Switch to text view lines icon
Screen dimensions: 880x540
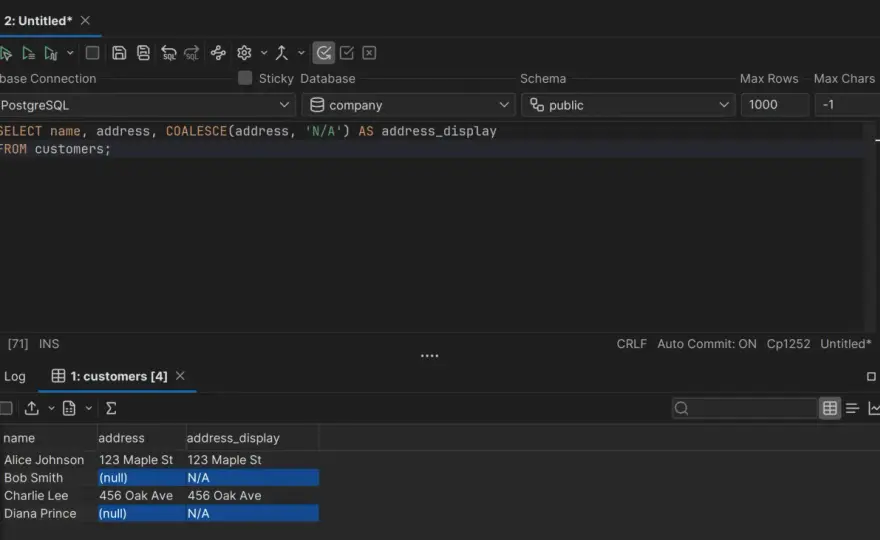852,408
